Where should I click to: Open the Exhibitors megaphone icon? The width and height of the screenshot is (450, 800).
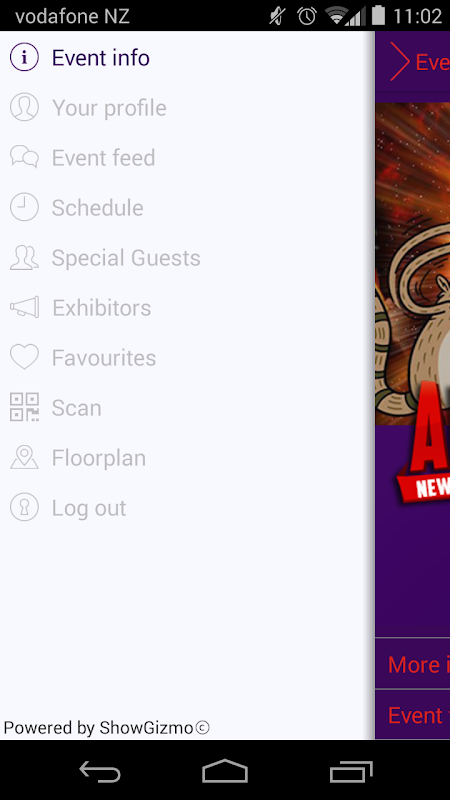tap(24, 307)
